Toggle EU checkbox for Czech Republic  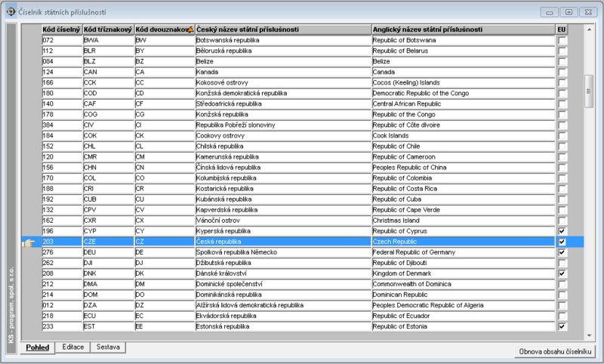pos(562,242)
